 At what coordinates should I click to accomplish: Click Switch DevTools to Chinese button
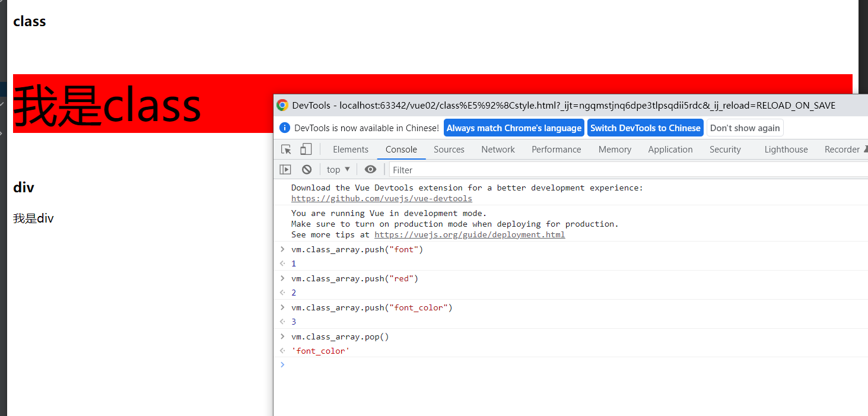pos(646,128)
